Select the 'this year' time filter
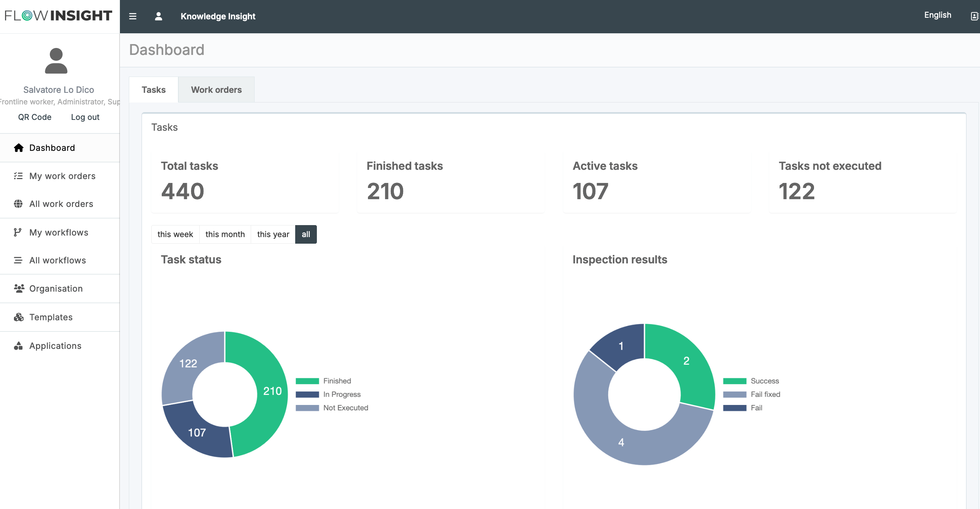Image resolution: width=980 pixels, height=509 pixels. coord(273,234)
